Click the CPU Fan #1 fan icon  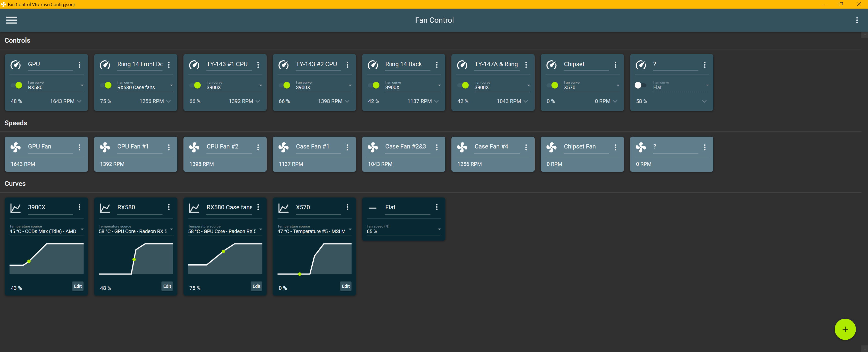105,147
